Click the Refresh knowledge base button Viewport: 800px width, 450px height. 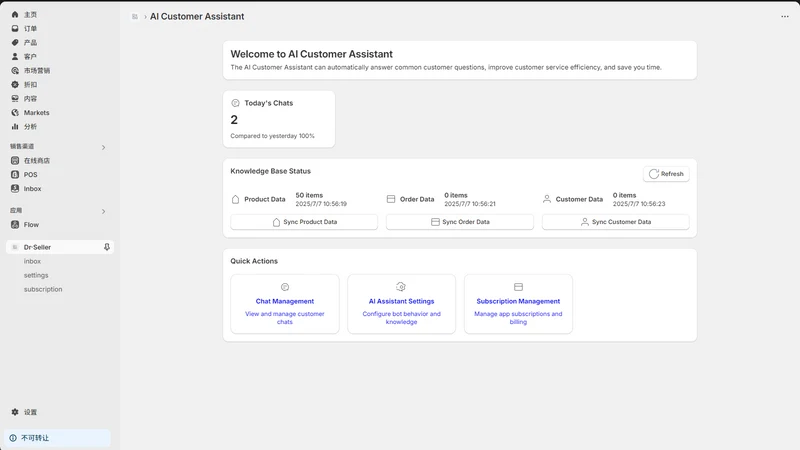pyautogui.click(x=666, y=174)
